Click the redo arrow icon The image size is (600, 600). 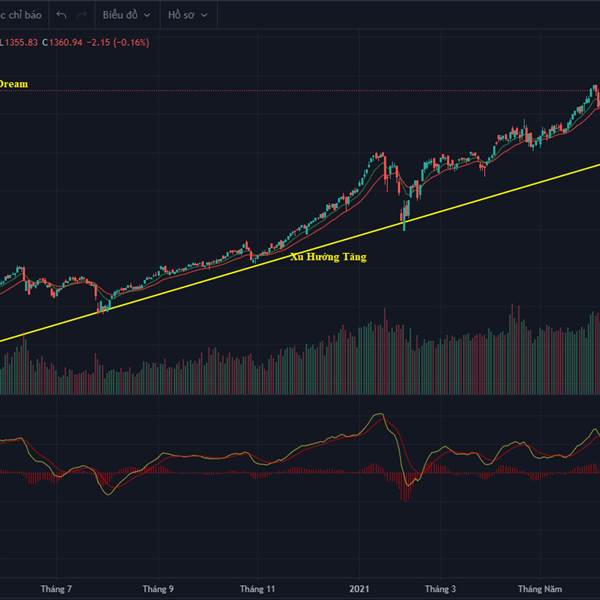point(82,15)
